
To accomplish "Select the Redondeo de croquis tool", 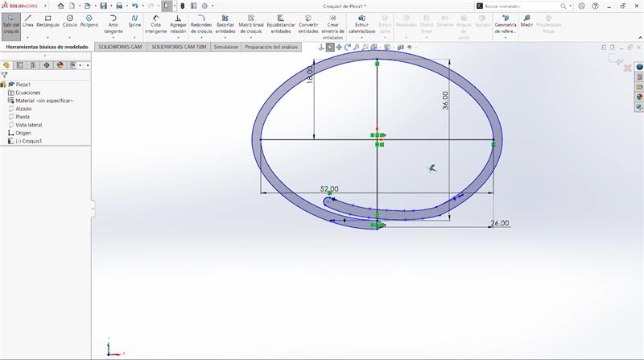I will [x=201, y=24].
